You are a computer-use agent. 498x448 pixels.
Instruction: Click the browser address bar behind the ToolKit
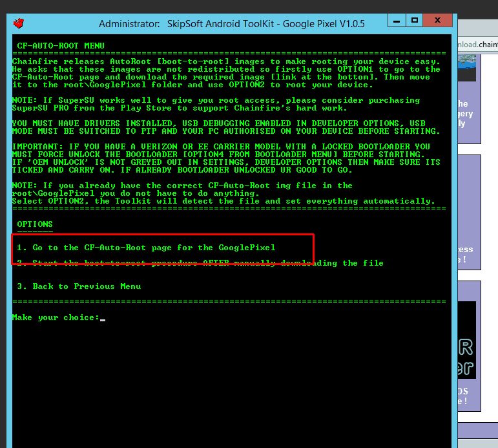tap(478, 44)
